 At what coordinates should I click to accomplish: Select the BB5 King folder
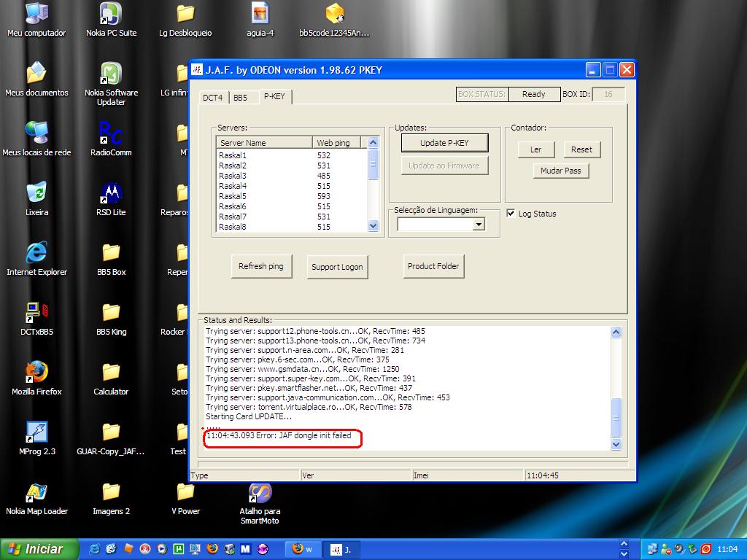tap(111, 319)
